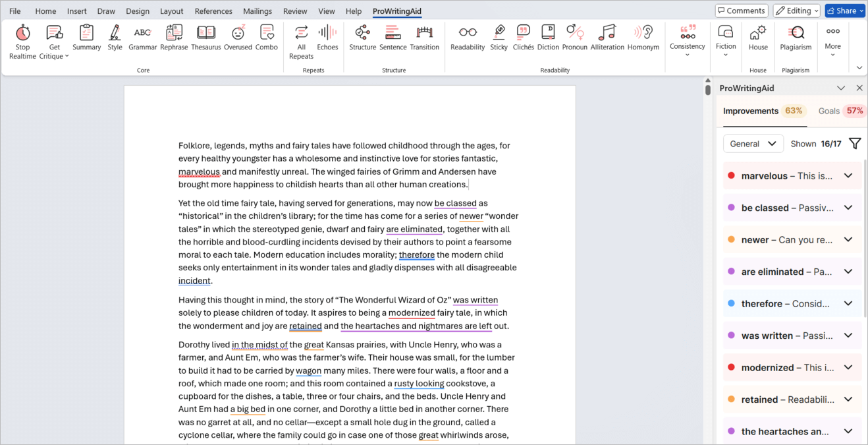Viewport: 868px width, 445px height.
Task: Open the Summary report icon
Action: pos(86,33)
